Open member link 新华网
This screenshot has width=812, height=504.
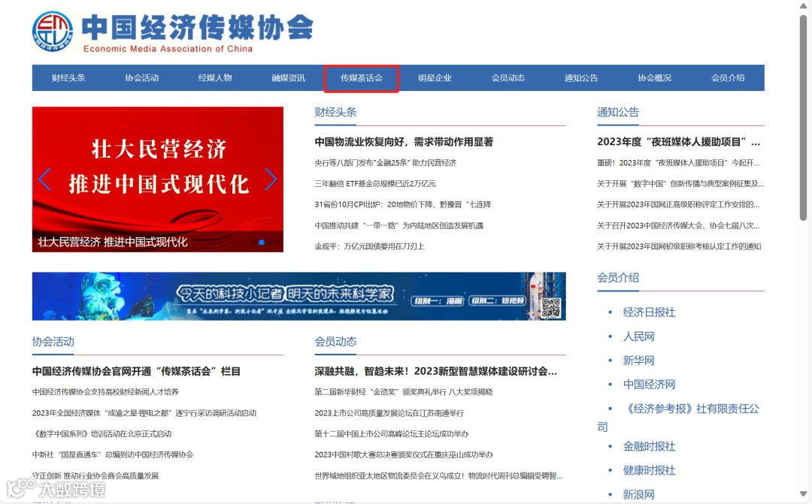(x=638, y=361)
